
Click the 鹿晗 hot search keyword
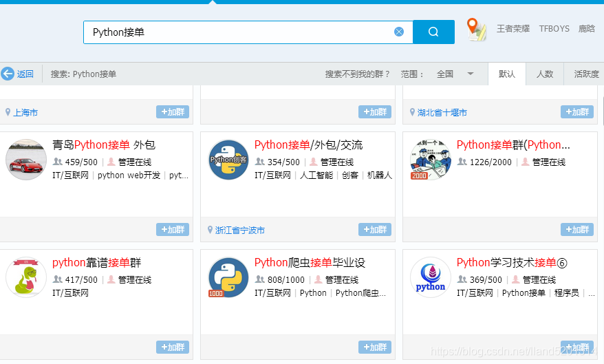pyautogui.click(x=586, y=29)
